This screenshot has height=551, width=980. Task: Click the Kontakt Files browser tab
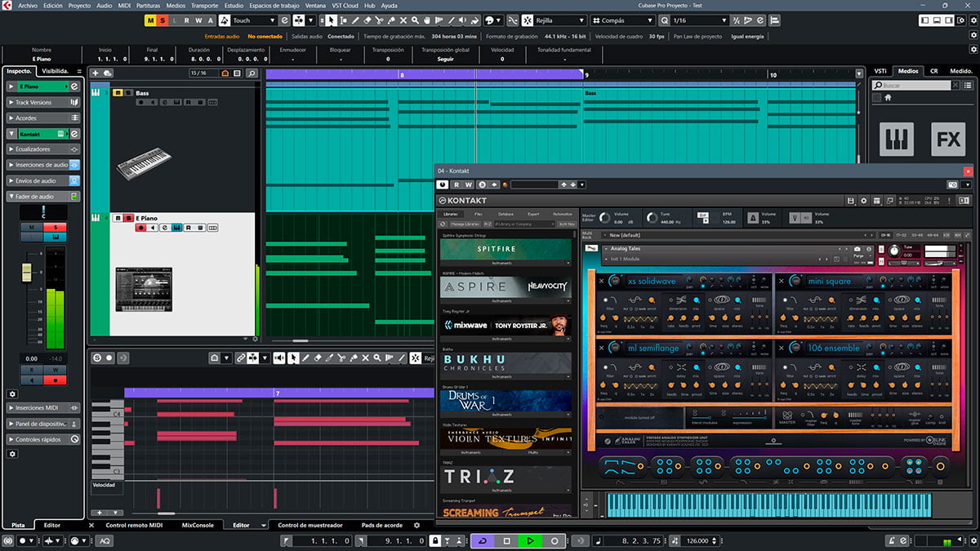478,213
